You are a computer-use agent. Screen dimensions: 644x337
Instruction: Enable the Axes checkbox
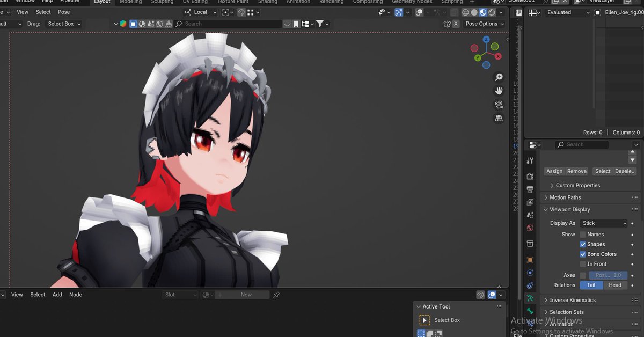583,275
